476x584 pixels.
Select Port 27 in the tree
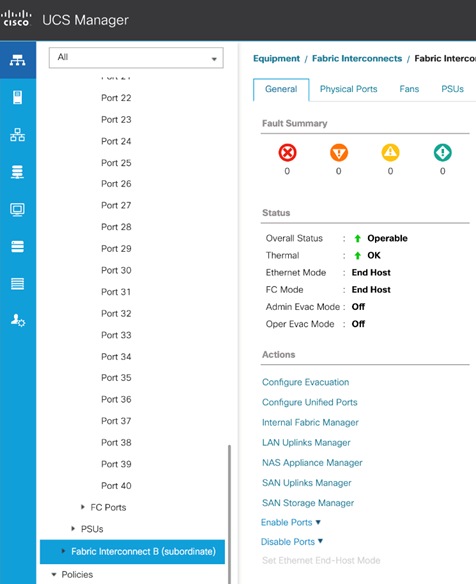tap(116, 205)
